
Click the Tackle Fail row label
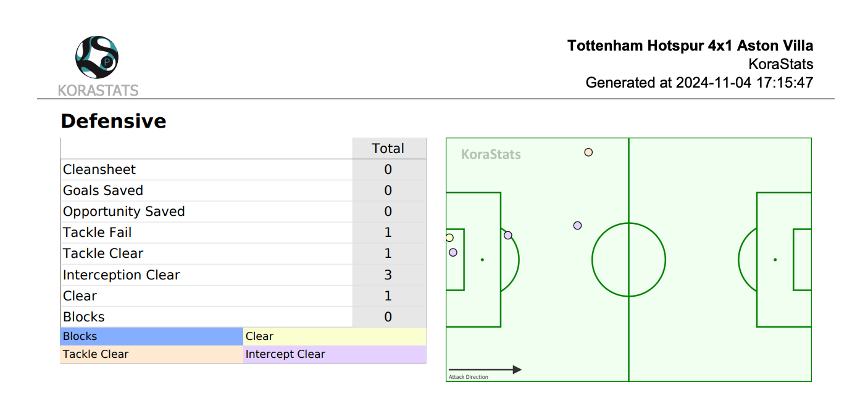[x=98, y=233]
